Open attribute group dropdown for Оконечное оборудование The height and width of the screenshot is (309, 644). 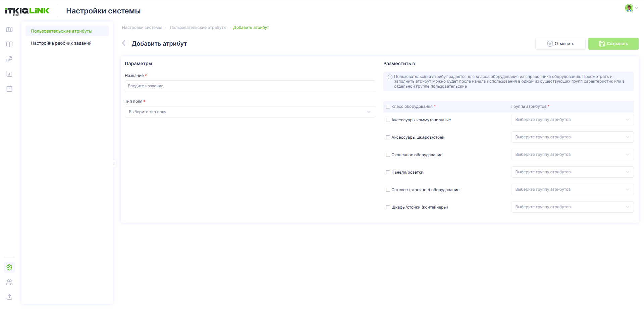(x=573, y=154)
